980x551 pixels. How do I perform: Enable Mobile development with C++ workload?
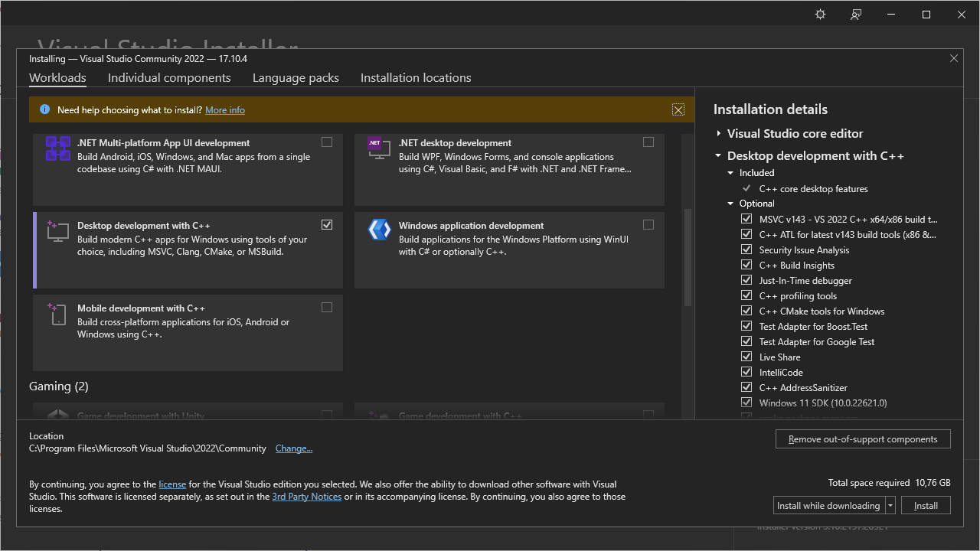(327, 308)
